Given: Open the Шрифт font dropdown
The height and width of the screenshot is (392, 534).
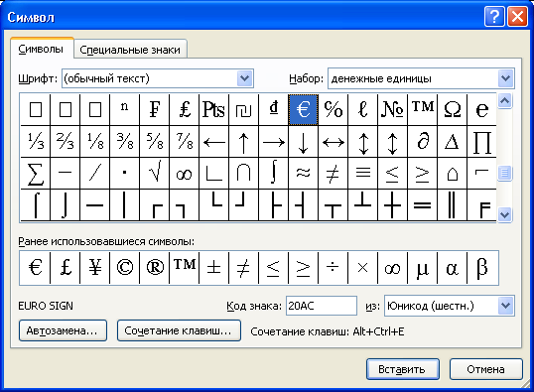Looking at the screenshot, I should pyautogui.click(x=245, y=78).
